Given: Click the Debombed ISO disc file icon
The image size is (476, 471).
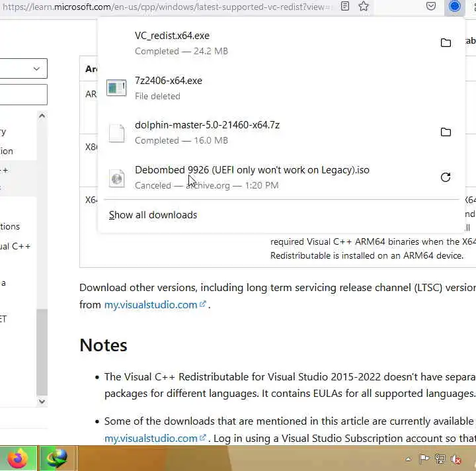Looking at the screenshot, I should [x=116, y=178].
